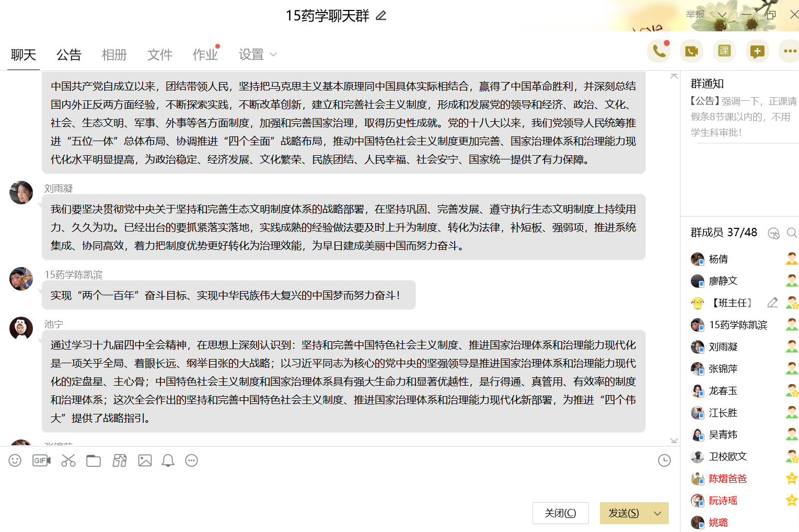Viewport: 799px width, 532px height.
Task: Switch to the 公告 tab
Action: (x=69, y=55)
